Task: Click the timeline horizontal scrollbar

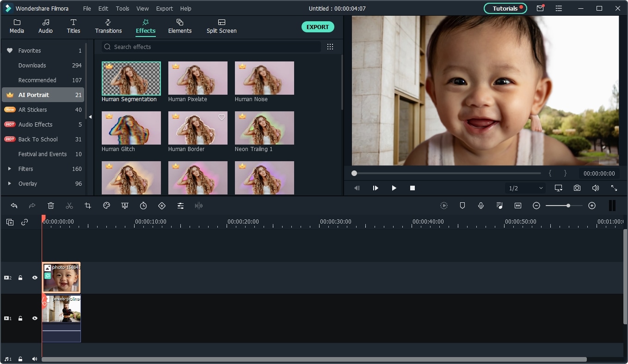Action: pyautogui.click(x=314, y=359)
